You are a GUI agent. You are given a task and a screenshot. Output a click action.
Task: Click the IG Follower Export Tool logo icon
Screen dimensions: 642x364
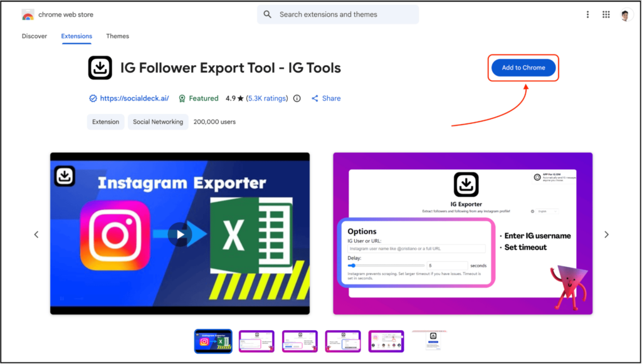tap(100, 68)
